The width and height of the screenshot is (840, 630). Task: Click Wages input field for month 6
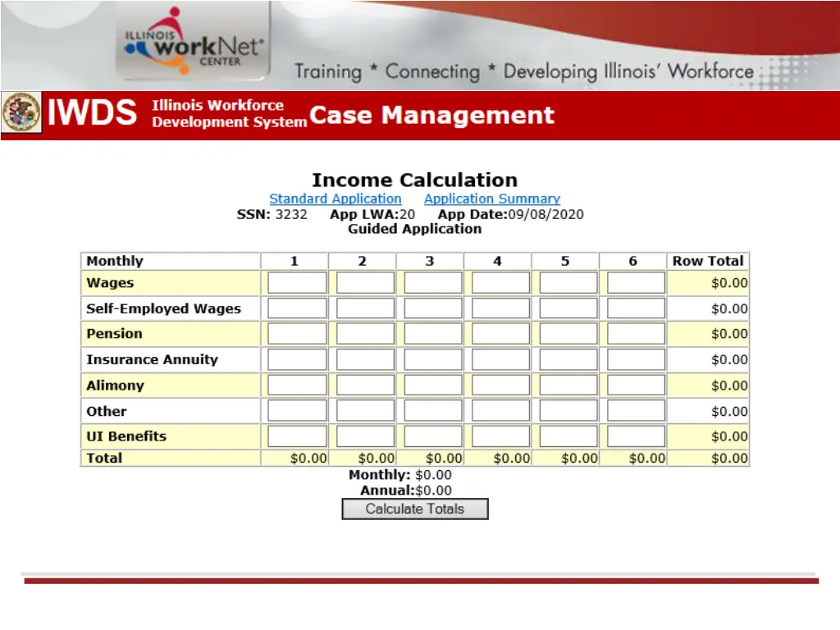(636, 283)
